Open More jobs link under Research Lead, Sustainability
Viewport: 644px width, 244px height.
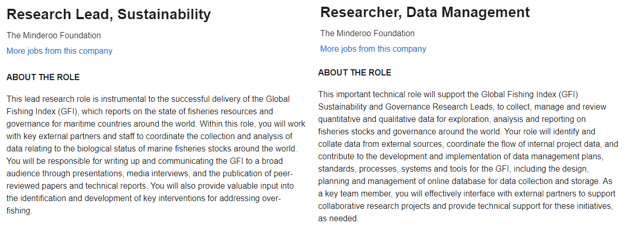point(59,51)
